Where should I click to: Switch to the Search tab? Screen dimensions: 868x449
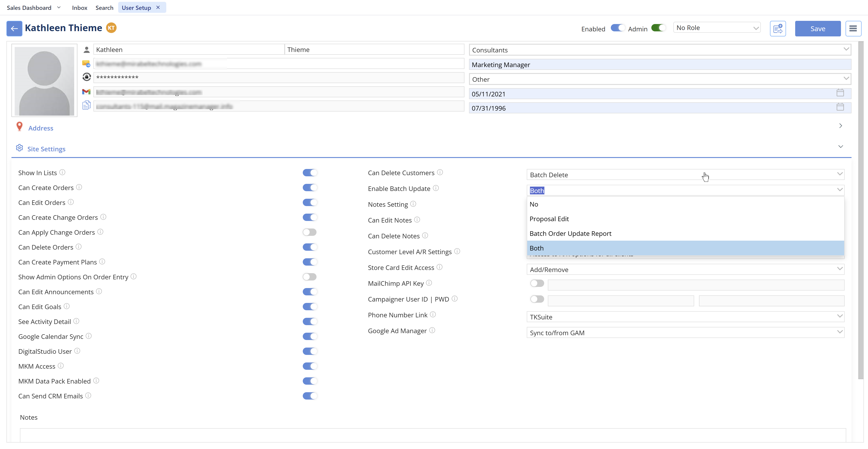point(104,7)
